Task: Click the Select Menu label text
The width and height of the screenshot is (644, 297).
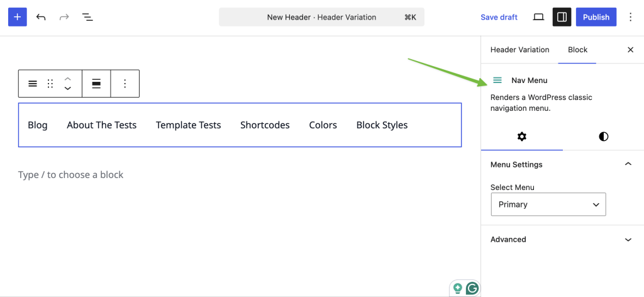Action: tap(512, 188)
